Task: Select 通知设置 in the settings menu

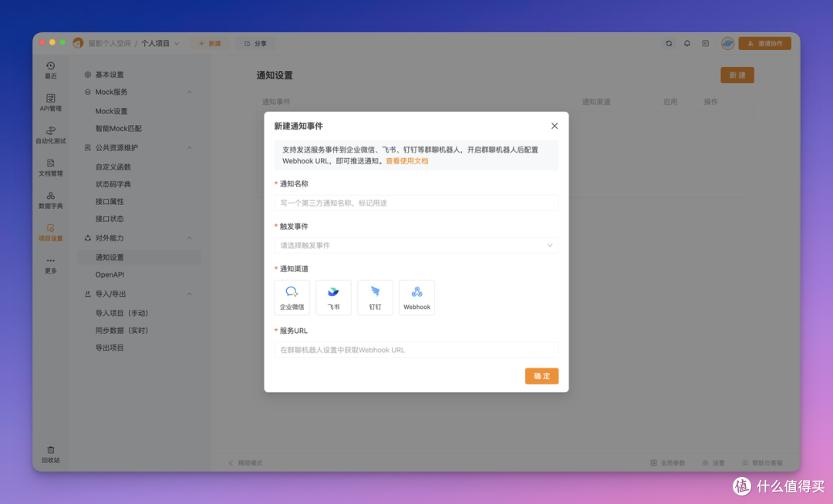Action: pyautogui.click(x=139, y=257)
